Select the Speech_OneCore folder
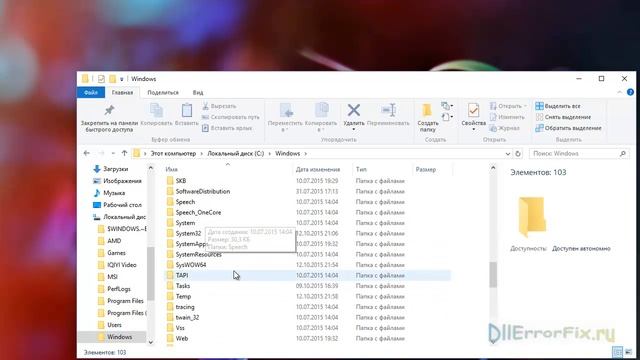640x360 pixels. tap(193, 213)
